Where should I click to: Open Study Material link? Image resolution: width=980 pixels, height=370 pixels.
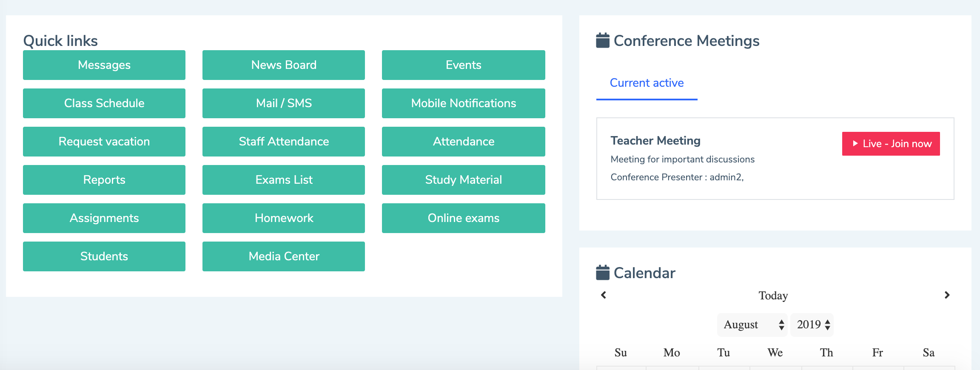click(463, 180)
